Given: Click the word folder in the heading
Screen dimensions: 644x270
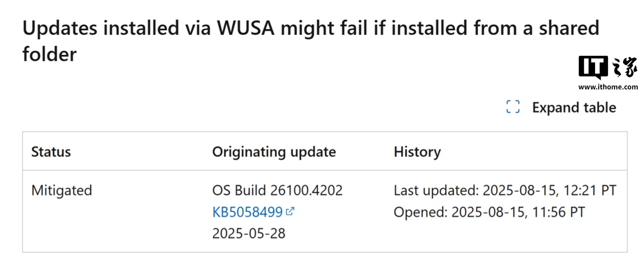Looking at the screenshot, I should (x=49, y=54).
